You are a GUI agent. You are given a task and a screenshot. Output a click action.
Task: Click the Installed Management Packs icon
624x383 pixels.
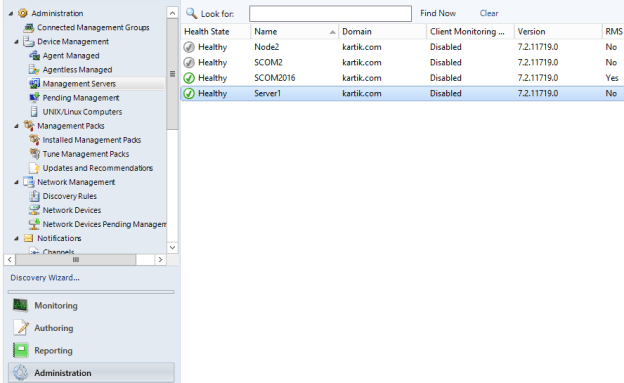(x=35, y=140)
